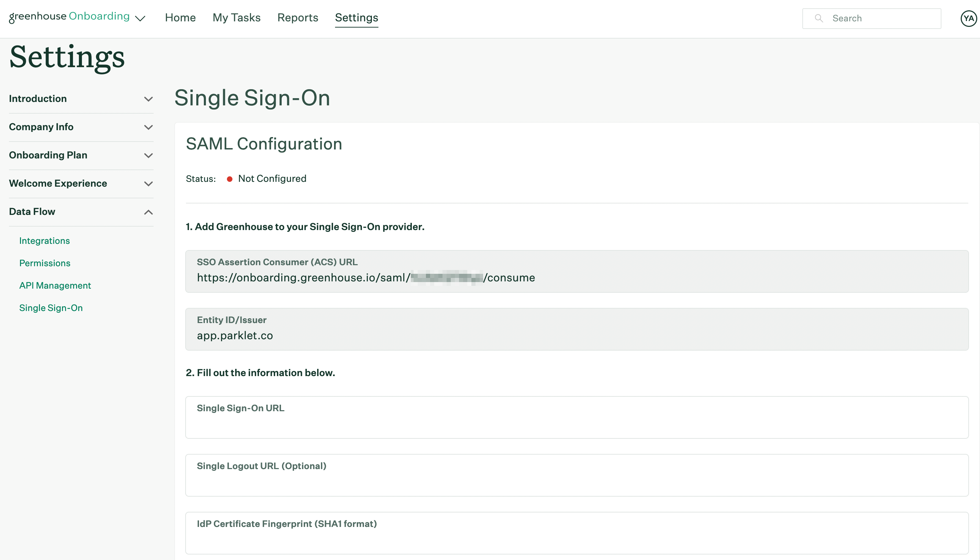Click the API Management sidebar link

(55, 286)
